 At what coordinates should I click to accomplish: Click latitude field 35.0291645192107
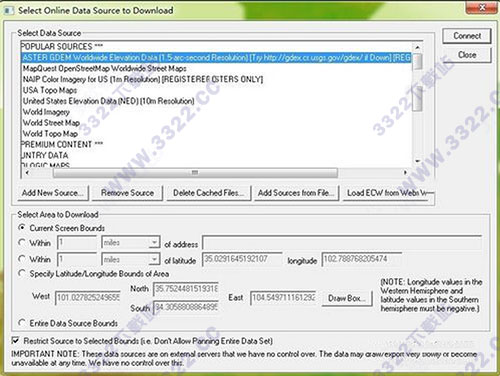pyautogui.click(x=242, y=259)
